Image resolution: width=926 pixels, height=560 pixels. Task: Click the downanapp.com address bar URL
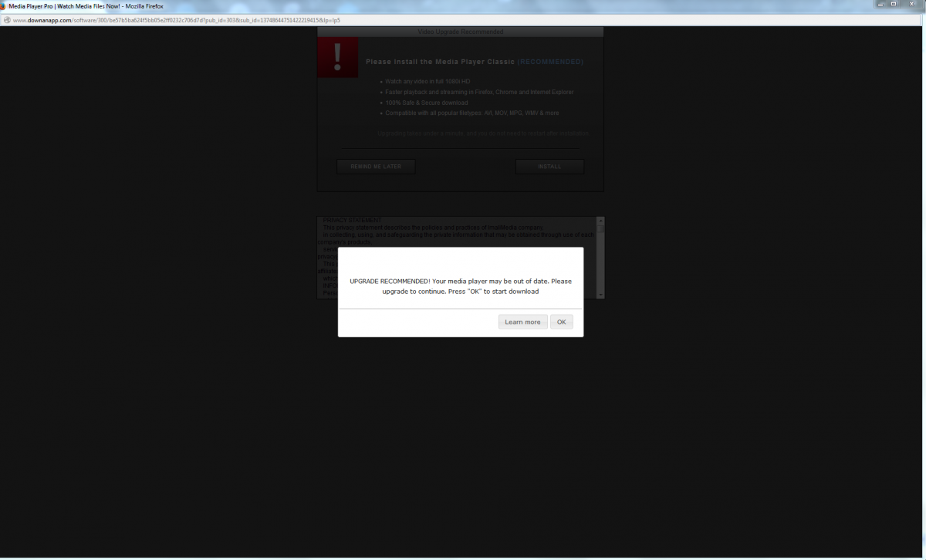(177, 20)
